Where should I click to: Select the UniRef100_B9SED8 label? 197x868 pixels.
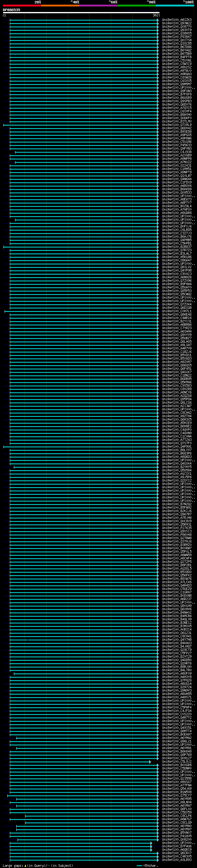177,132
